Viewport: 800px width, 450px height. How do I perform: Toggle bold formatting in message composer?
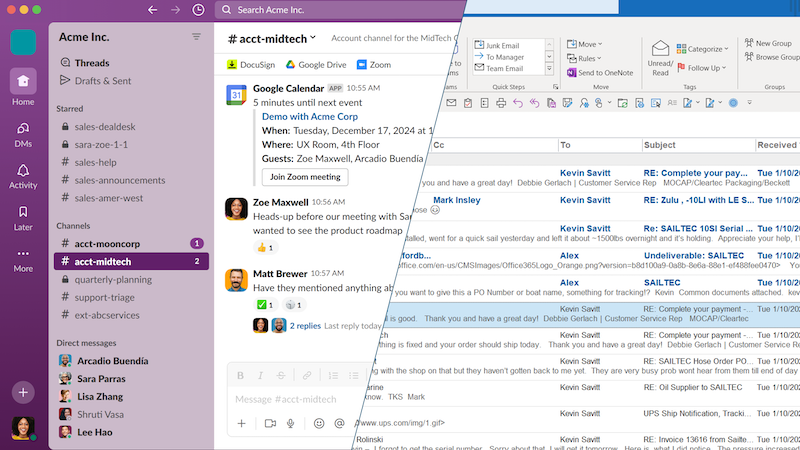pos(240,375)
